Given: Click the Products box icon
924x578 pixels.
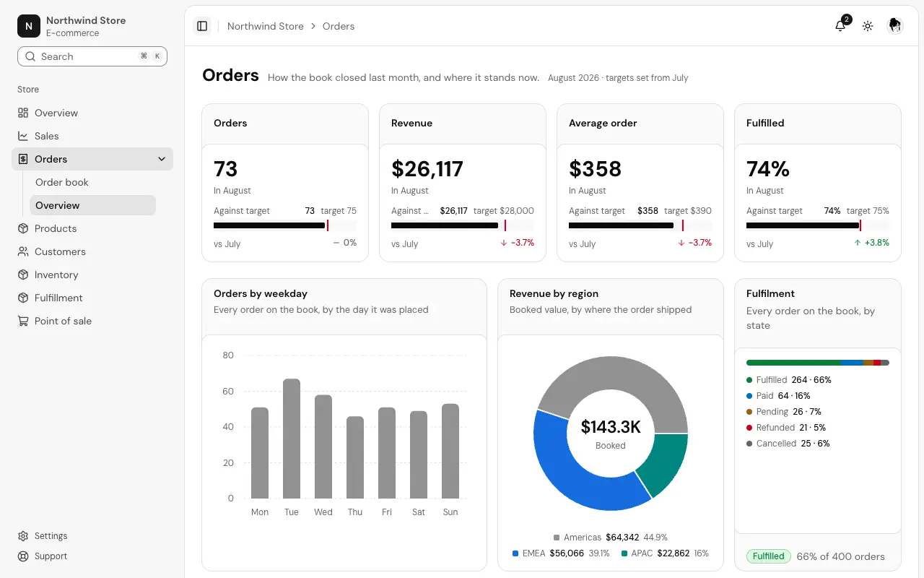Looking at the screenshot, I should 23,228.
